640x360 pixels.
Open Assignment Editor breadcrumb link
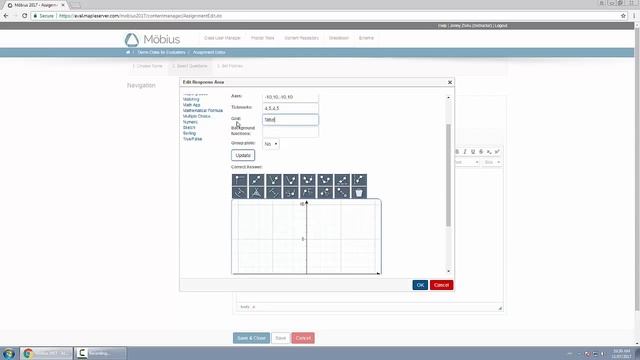point(209,52)
